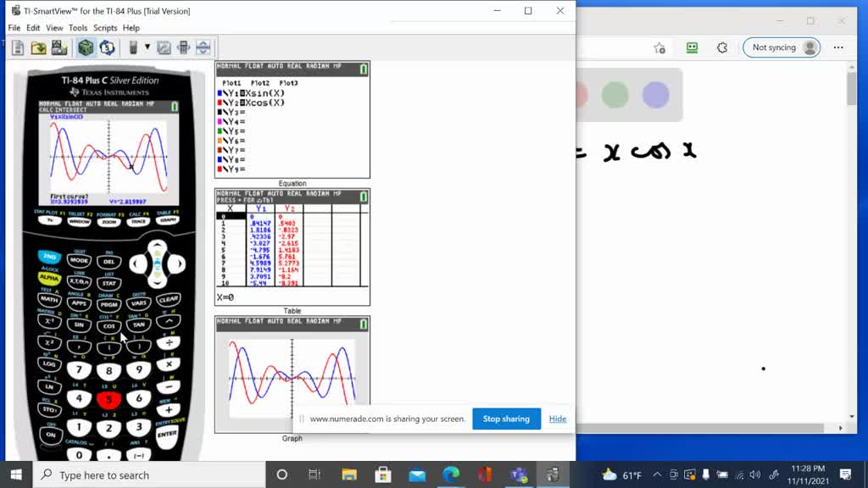Select the green color swatch on the whiteboard
Screen dimensions: 868x488
(615, 97)
